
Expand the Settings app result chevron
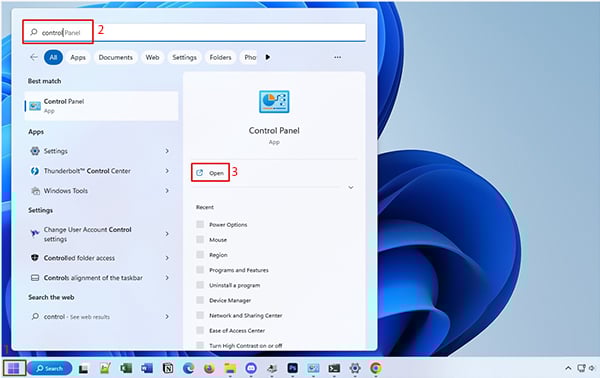(x=167, y=151)
